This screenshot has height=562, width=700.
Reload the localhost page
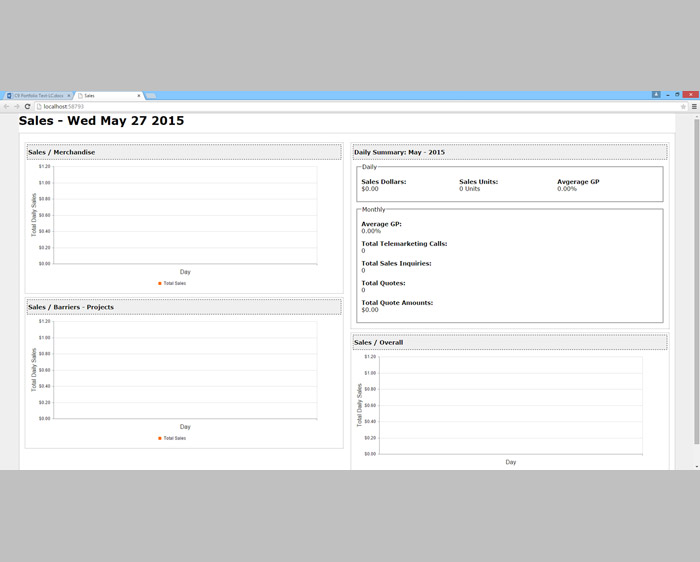[x=27, y=107]
